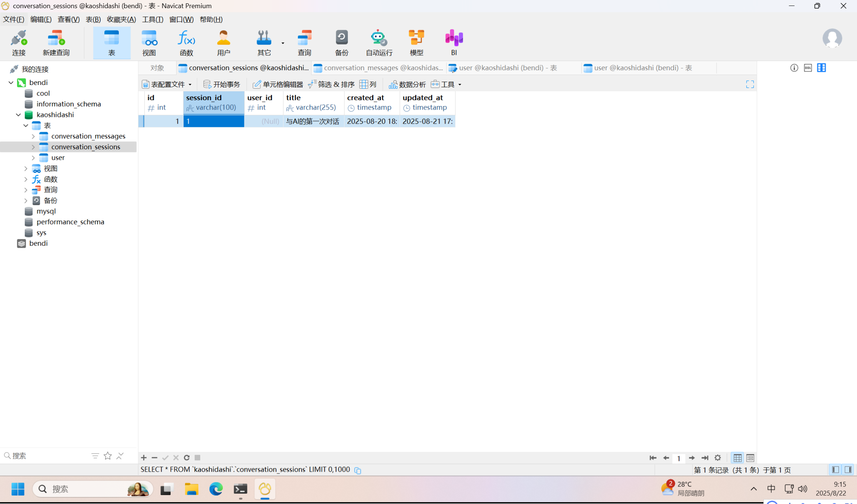The image size is (857, 504).
Task: Toggle fullscreen for the data grid
Action: coord(750,84)
